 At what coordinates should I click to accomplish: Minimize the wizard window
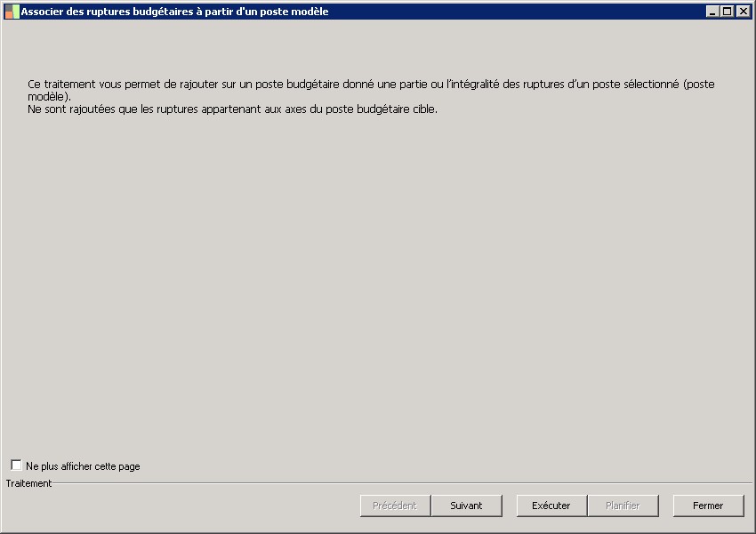coord(712,12)
